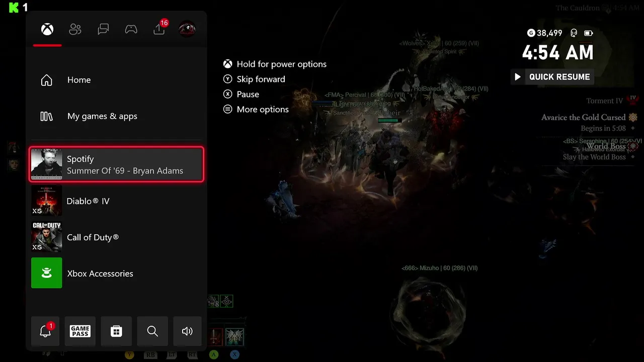Open audio and volume settings
Viewport: 644px width, 362px height.
pyautogui.click(x=187, y=331)
